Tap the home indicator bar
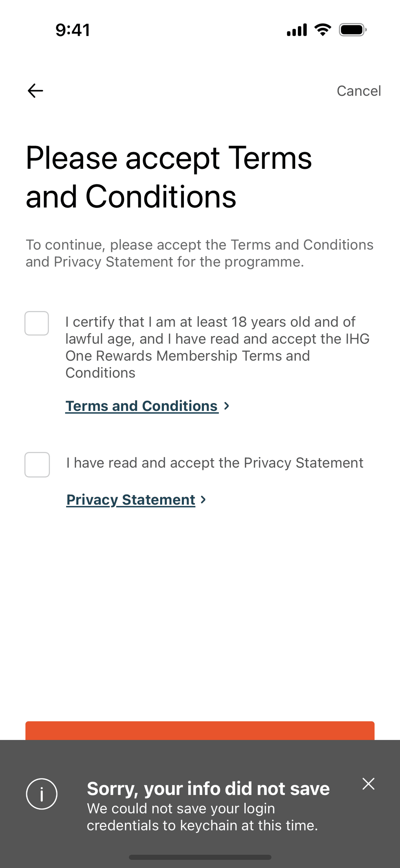Screen dimensions: 400x868 click(x=200, y=857)
